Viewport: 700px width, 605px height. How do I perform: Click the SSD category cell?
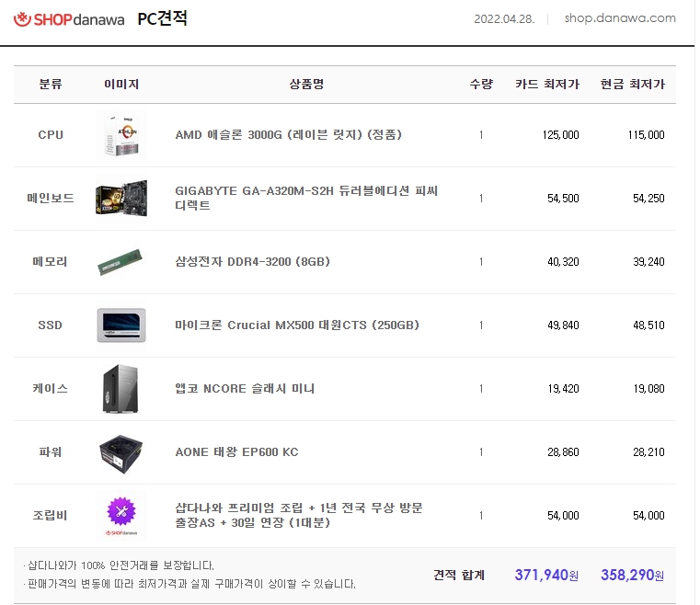click(50, 325)
